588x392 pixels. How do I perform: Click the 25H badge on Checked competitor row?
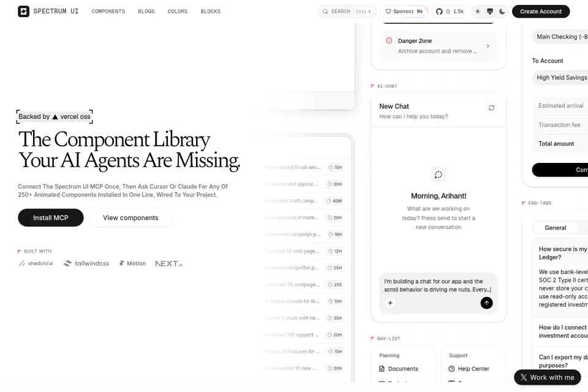pyautogui.click(x=334, y=268)
